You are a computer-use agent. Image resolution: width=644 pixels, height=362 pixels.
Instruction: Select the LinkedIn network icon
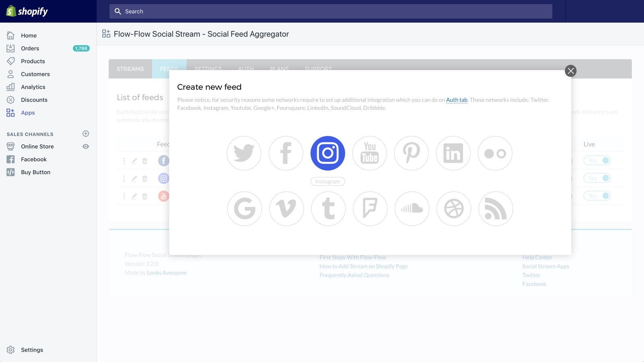pyautogui.click(x=453, y=153)
